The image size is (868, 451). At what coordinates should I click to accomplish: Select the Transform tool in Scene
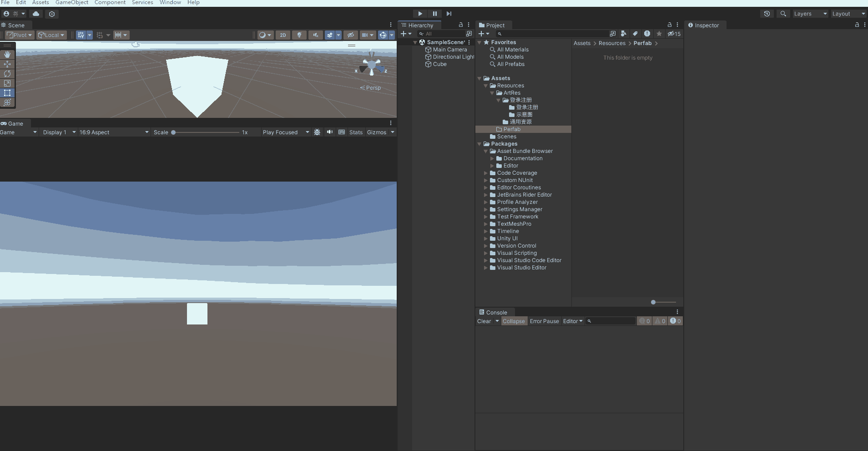[x=7, y=102]
